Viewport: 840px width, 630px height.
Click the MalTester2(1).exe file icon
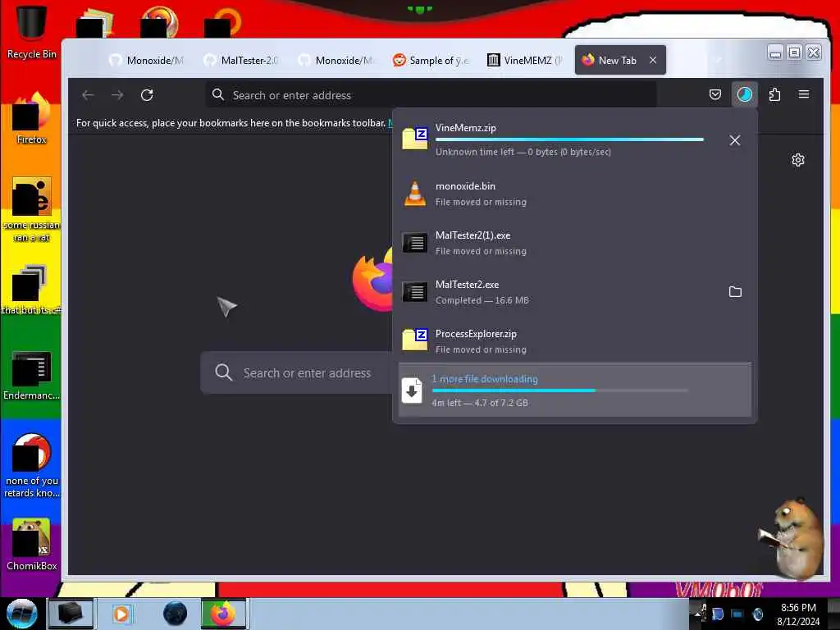point(415,243)
